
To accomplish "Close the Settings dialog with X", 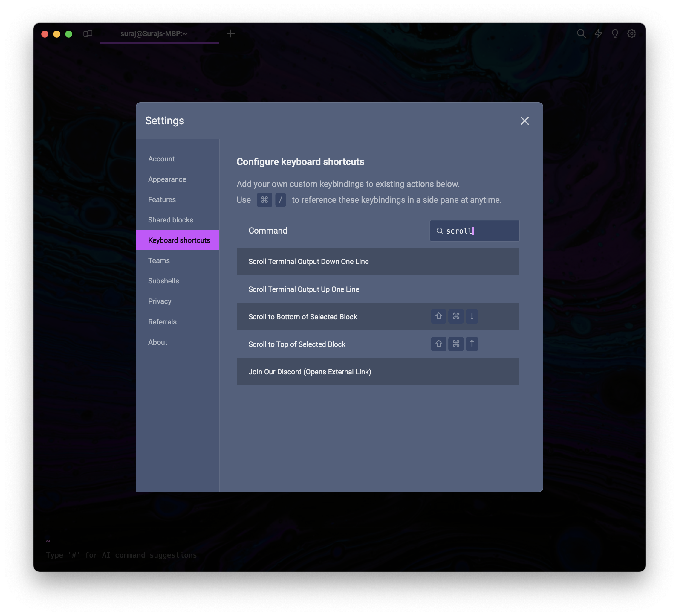I will 525,121.
